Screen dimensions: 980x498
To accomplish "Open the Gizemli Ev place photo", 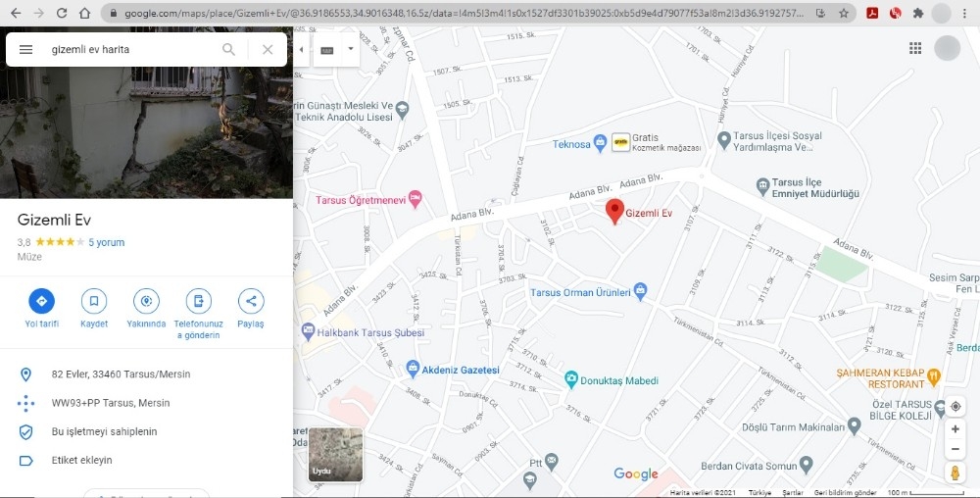I will pos(146,132).
